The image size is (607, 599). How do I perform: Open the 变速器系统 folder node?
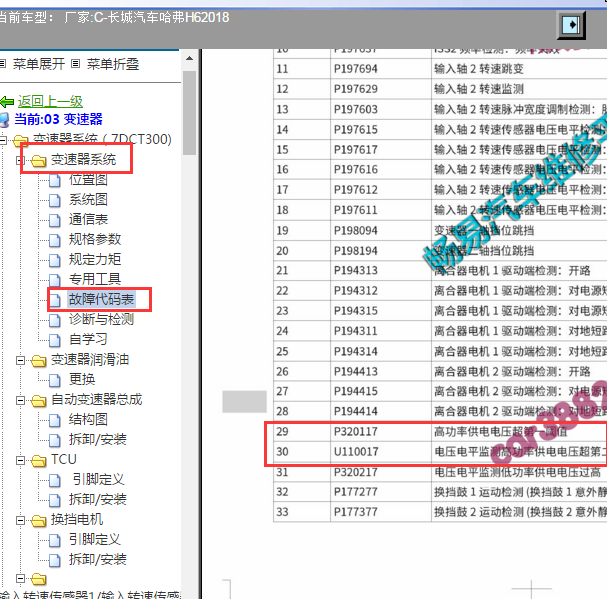click(83, 160)
